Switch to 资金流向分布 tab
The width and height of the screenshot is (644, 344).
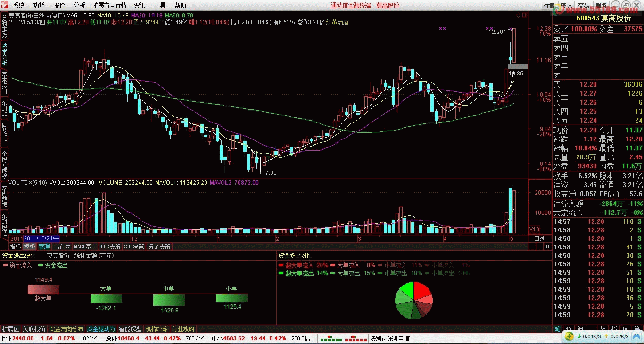point(66,329)
